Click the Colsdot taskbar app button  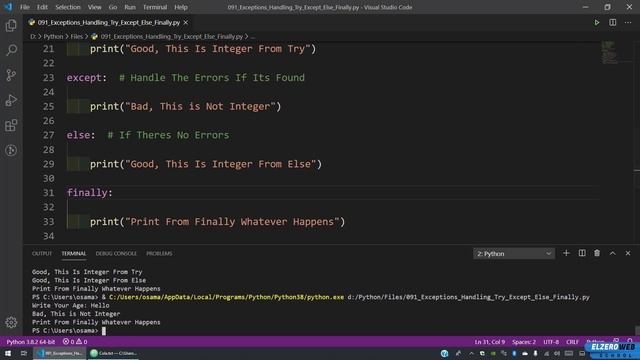point(113,353)
